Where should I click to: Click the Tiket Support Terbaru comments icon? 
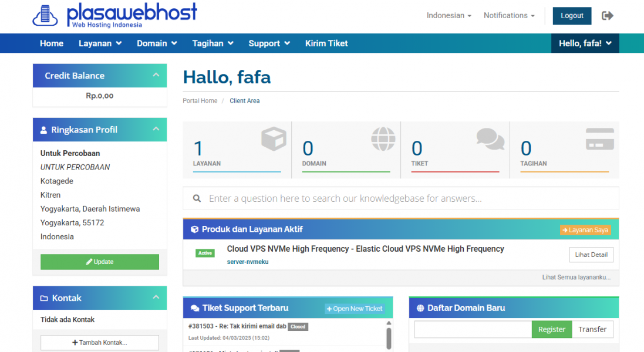[195, 308]
